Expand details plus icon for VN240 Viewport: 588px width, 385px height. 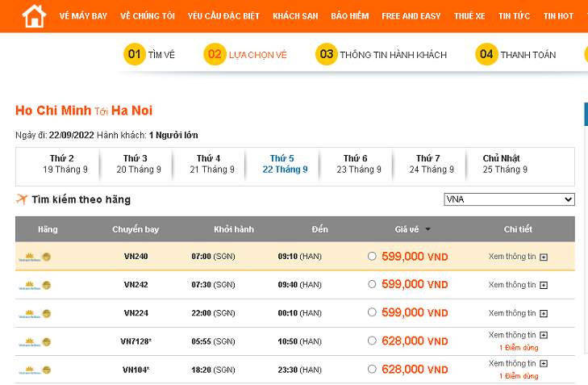(544, 257)
